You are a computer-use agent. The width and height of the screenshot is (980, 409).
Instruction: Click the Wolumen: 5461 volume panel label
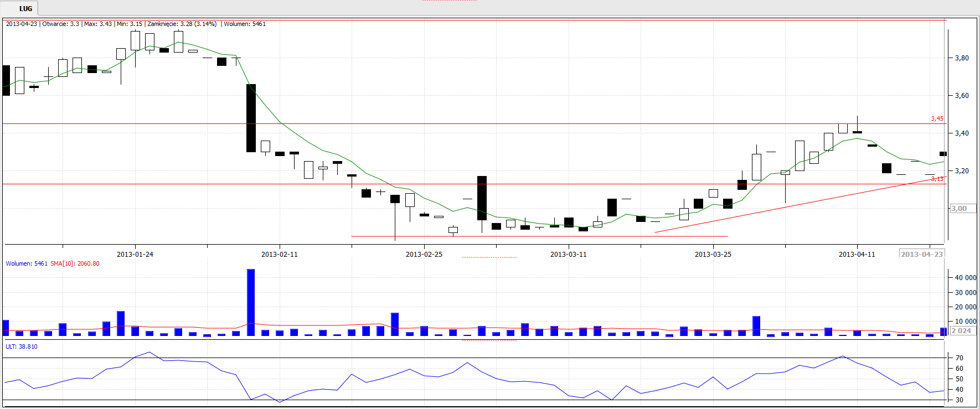pos(27,263)
